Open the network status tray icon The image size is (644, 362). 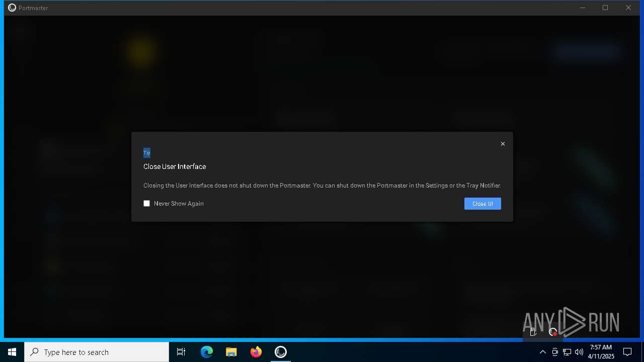click(567, 352)
